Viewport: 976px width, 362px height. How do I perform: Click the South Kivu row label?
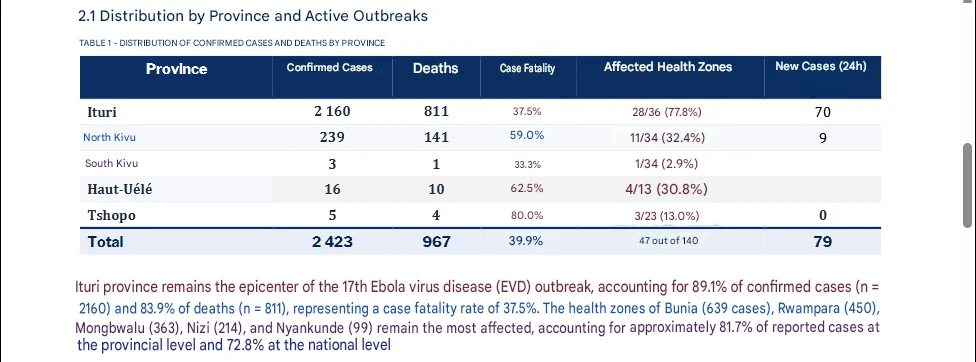[x=111, y=164]
